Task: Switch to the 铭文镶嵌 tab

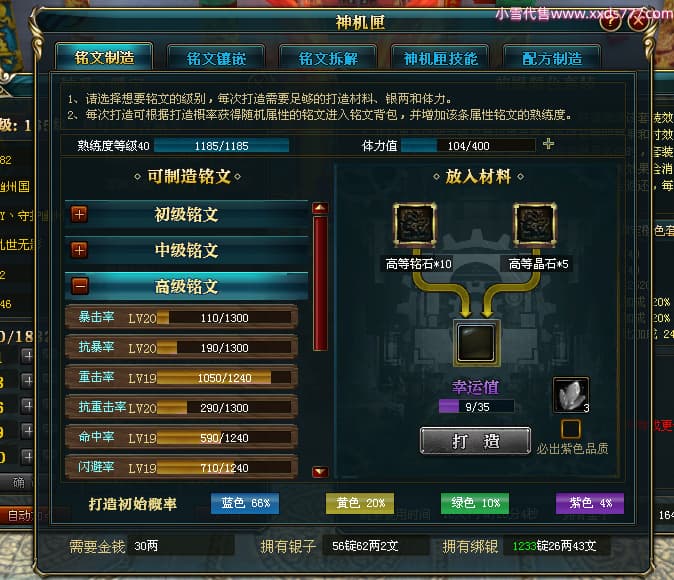Action: click(216, 58)
